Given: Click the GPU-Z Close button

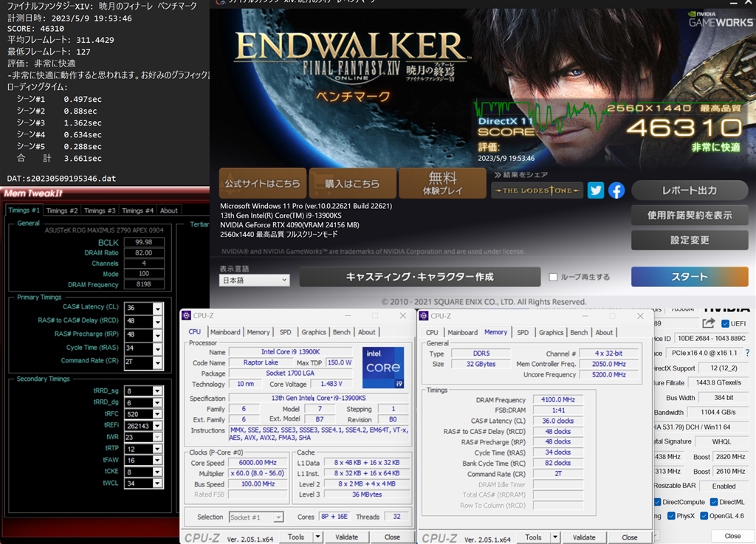Looking at the screenshot, I should [732, 536].
